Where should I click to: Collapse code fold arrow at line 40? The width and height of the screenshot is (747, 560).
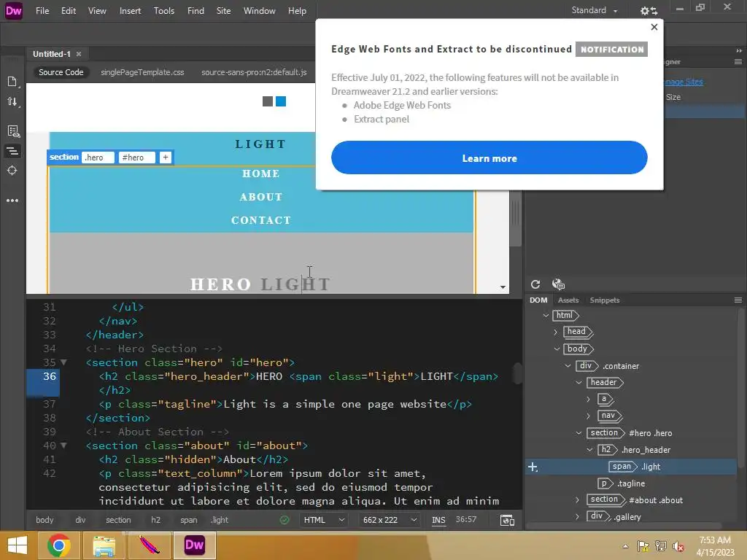64,446
